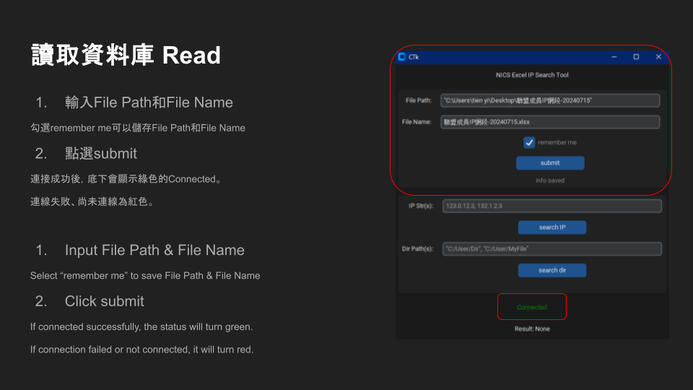Toggle the remember me checkbox
Viewport: 693px width, 390px height.
point(529,142)
